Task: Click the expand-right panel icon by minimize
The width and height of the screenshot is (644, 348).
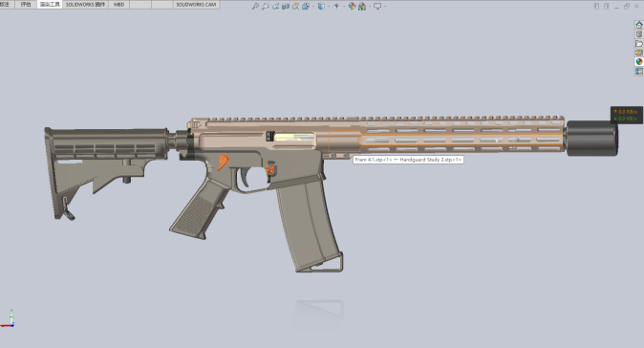Action: tap(607, 6)
